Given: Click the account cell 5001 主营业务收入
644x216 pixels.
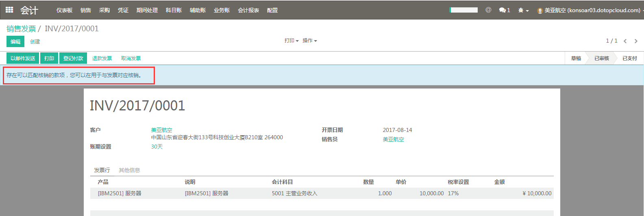Looking at the screenshot, I should point(294,193).
